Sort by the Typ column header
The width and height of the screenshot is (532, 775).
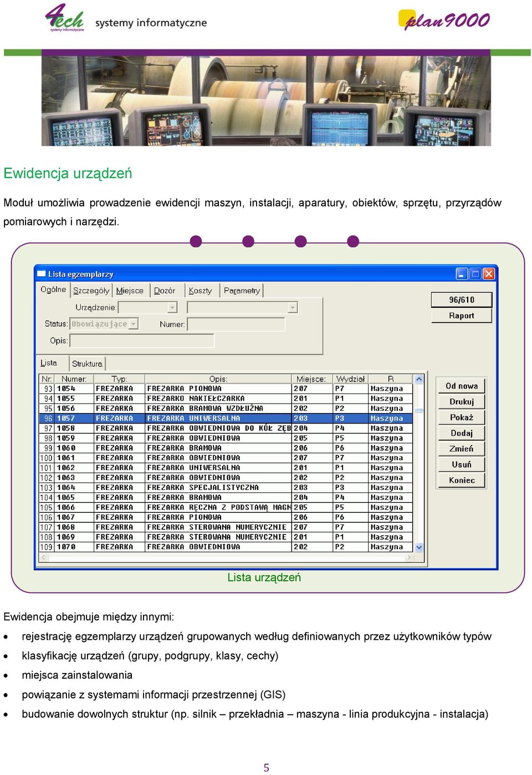tap(119, 379)
